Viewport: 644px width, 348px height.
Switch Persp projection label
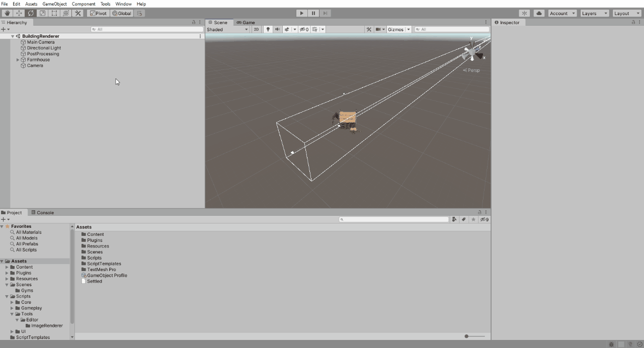(x=471, y=70)
